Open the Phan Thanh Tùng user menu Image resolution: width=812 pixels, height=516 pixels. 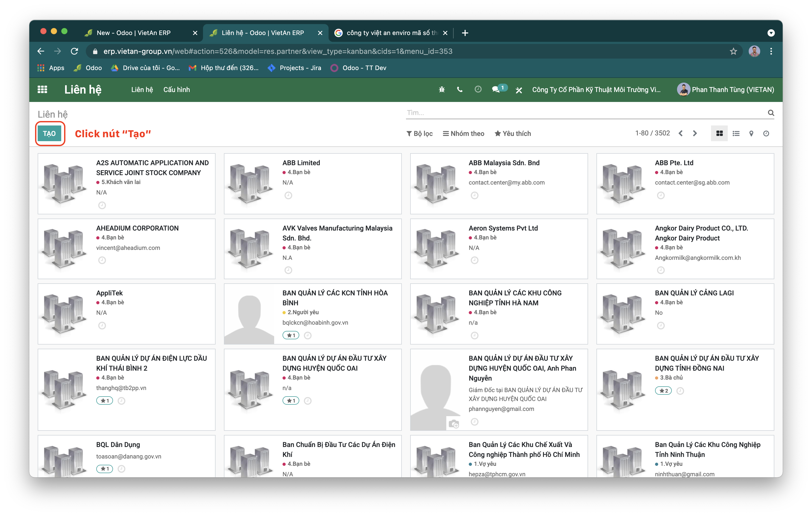point(726,90)
